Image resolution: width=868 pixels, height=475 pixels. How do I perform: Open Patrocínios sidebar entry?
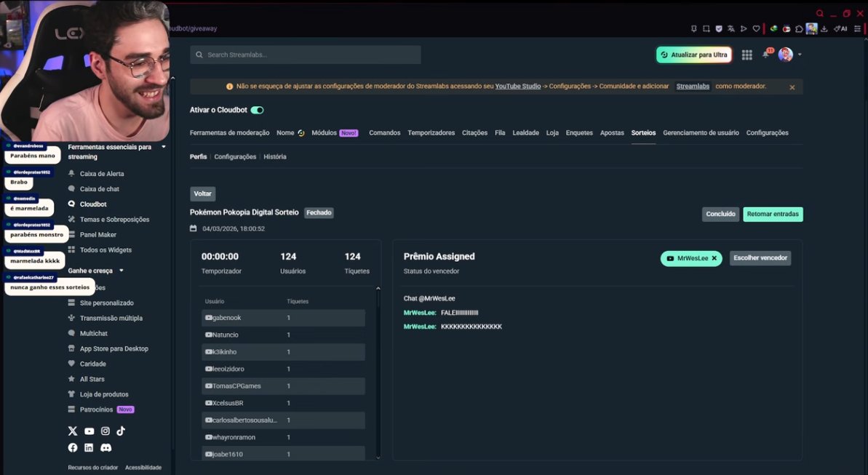pyautogui.click(x=100, y=410)
